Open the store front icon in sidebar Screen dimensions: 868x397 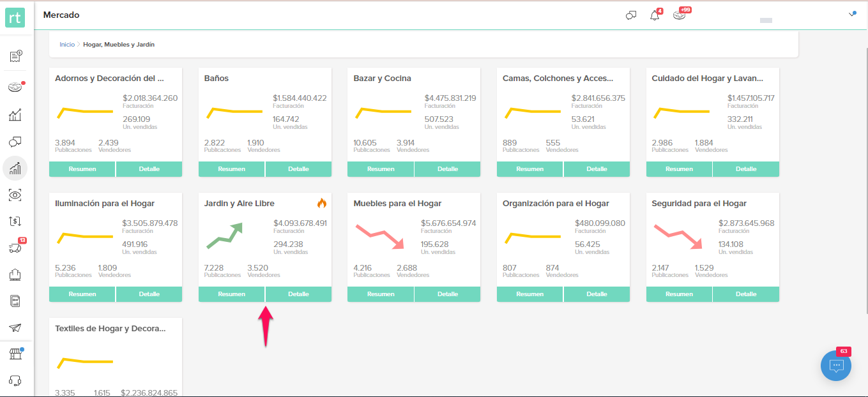tap(15, 354)
